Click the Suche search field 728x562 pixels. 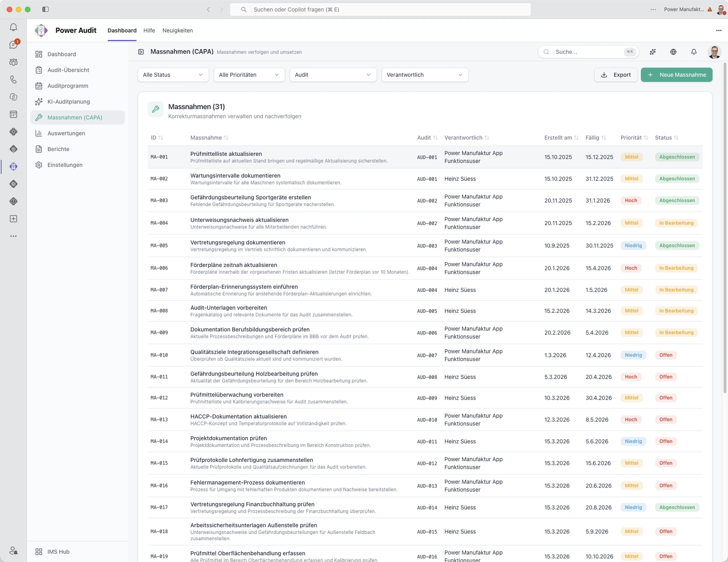click(x=588, y=52)
